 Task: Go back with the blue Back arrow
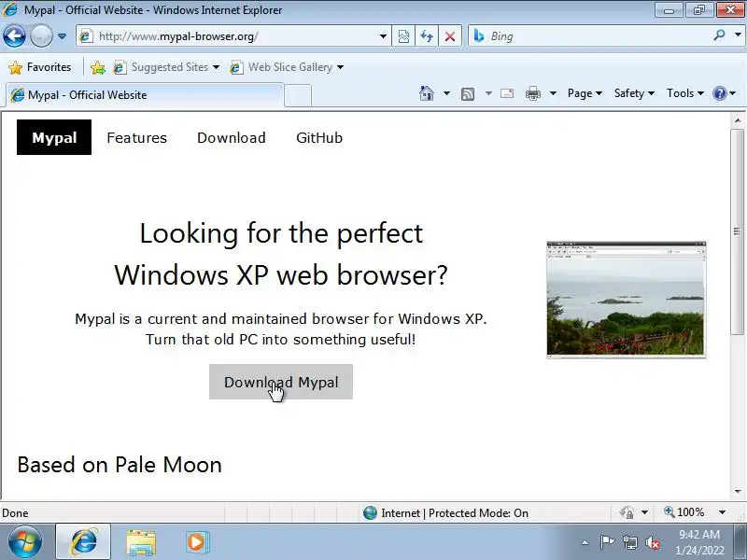point(14,36)
